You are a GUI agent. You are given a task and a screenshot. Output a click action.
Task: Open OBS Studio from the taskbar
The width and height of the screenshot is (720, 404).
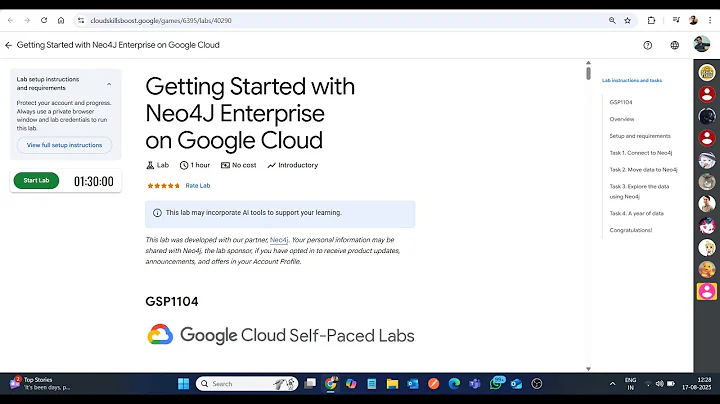tap(537, 383)
